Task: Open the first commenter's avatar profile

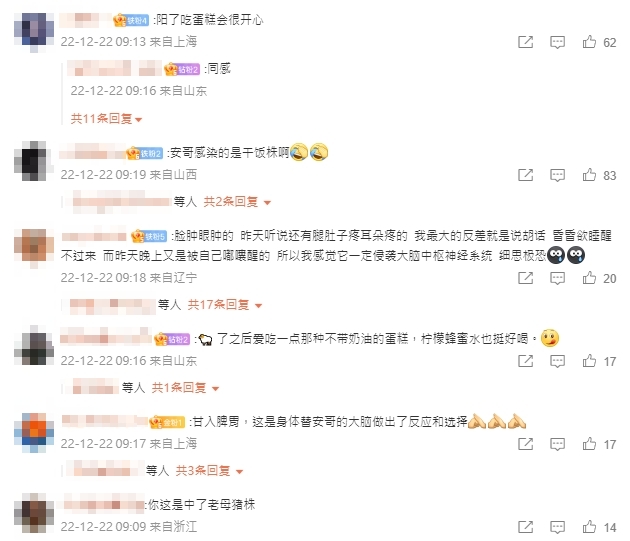Action: point(34,32)
